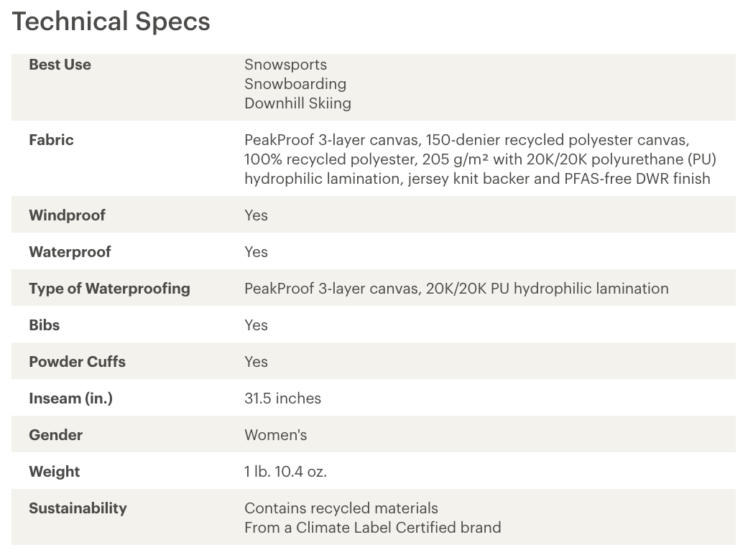
Task: Click the Snowsports value text
Action: pos(285,65)
